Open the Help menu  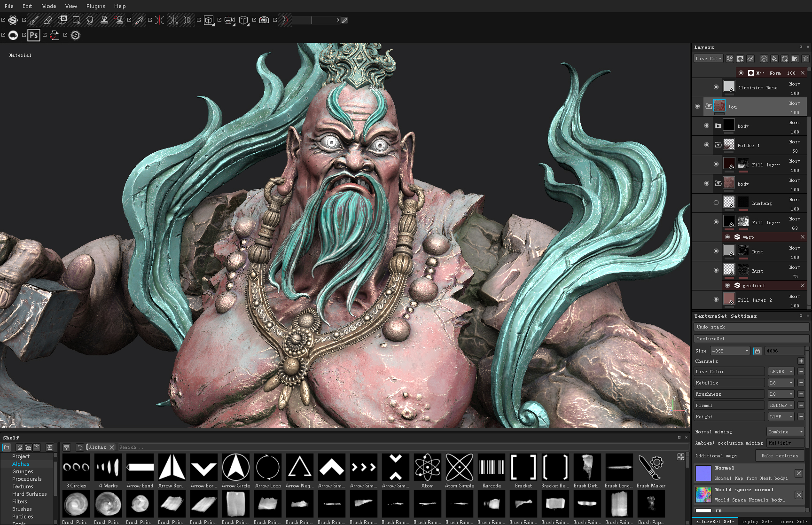click(x=120, y=6)
